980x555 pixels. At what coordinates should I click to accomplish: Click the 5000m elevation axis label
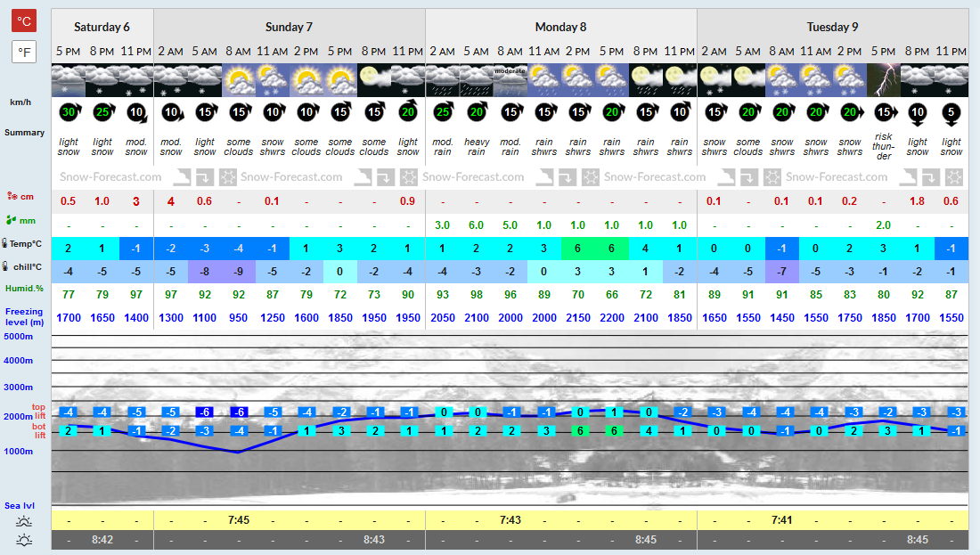pos(18,336)
